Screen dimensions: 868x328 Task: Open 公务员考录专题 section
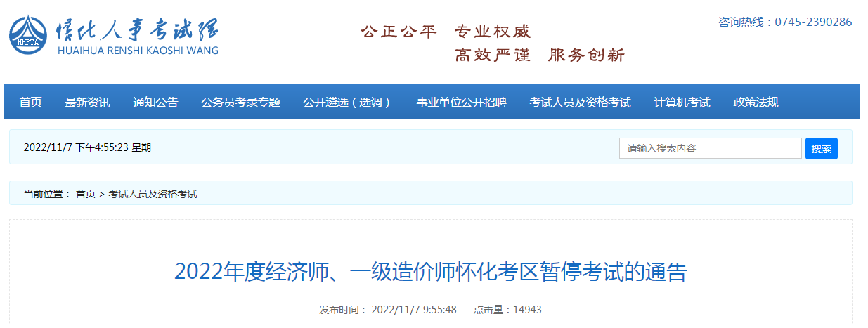tap(241, 103)
